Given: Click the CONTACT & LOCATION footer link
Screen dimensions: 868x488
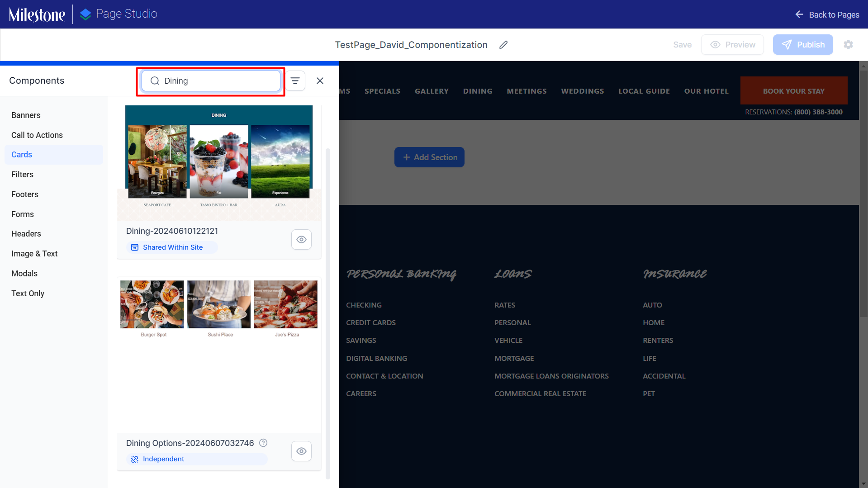Looking at the screenshot, I should [384, 376].
